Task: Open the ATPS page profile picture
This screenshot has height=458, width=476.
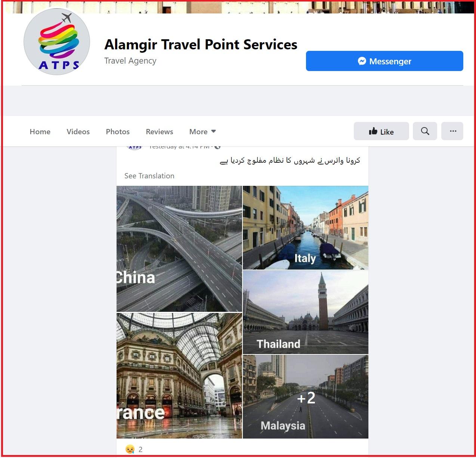Action: point(57,42)
